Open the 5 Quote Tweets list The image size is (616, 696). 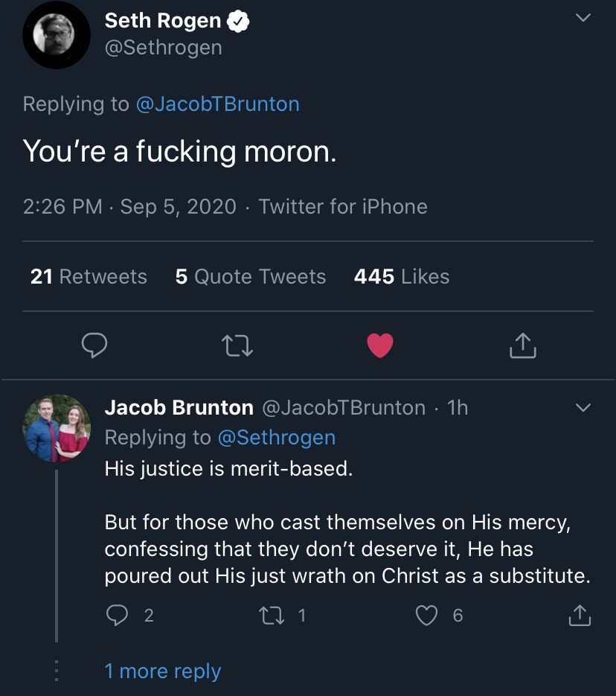coord(251,277)
